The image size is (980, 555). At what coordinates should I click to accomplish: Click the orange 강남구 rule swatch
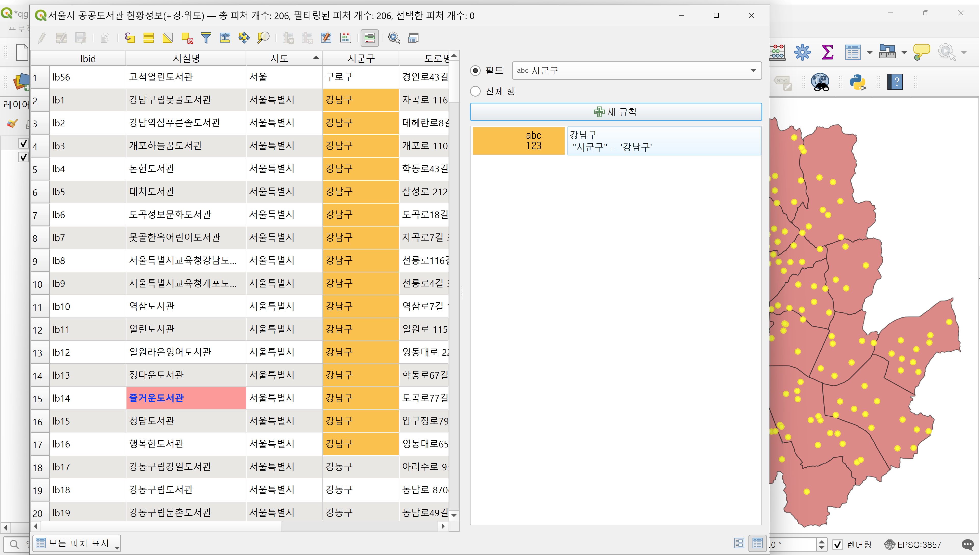pos(518,141)
